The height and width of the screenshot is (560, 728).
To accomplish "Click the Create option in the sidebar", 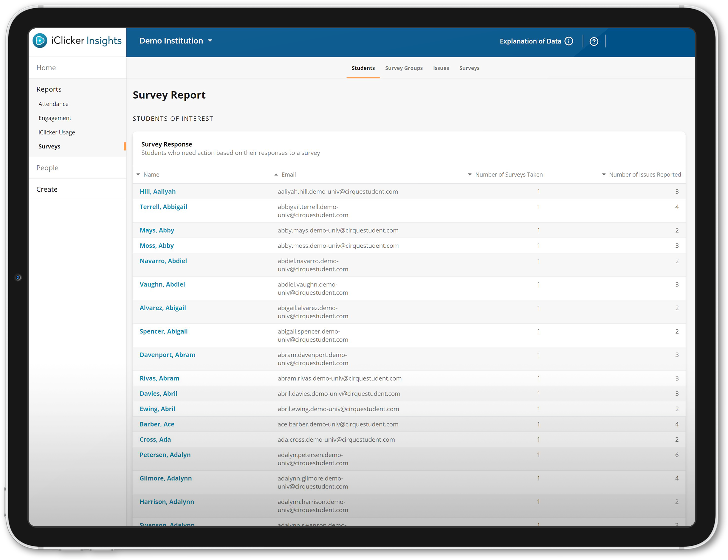I will [47, 189].
